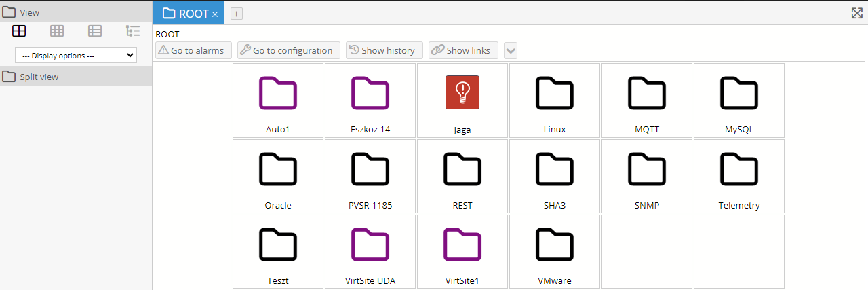The width and height of the screenshot is (868, 290).
Task: Add a new tab with the plus button
Action: click(x=236, y=14)
